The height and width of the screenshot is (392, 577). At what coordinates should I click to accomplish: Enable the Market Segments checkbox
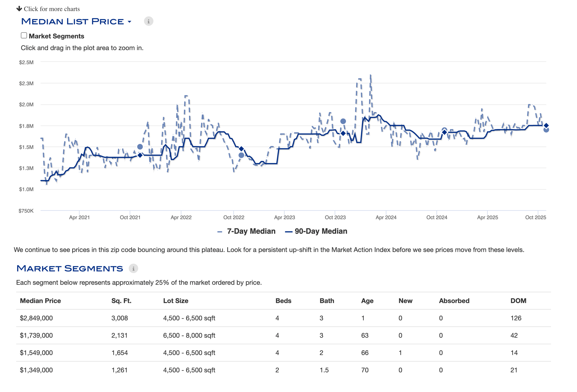point(24,35)
